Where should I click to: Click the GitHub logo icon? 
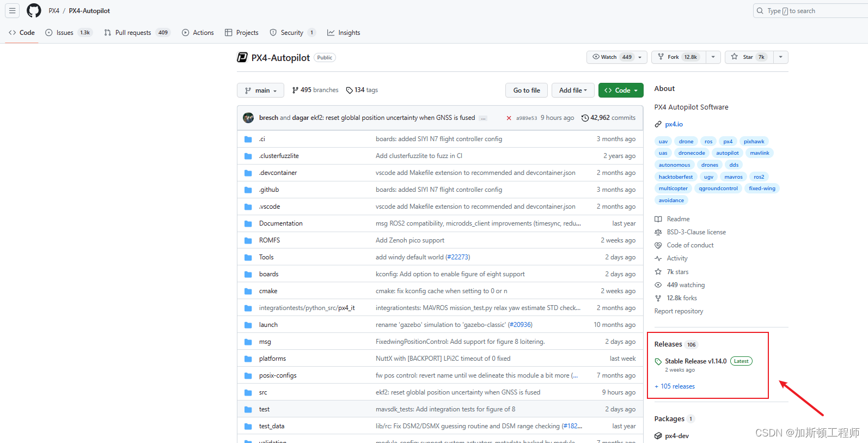click(x=34, y=10)
